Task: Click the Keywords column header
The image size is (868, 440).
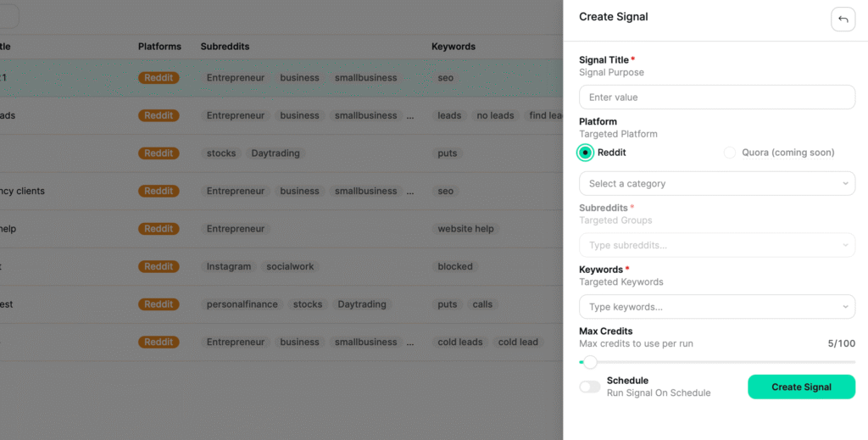Action: coord(453,47)
